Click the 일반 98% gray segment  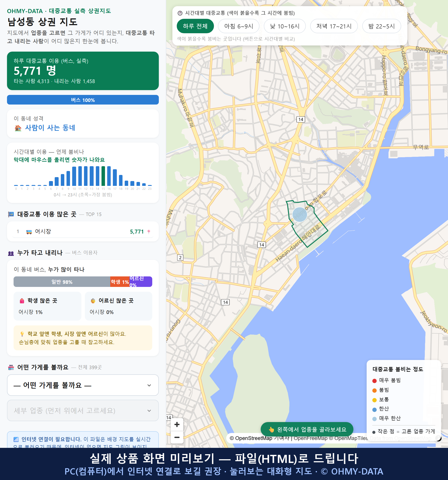click(x=62, y=282)
